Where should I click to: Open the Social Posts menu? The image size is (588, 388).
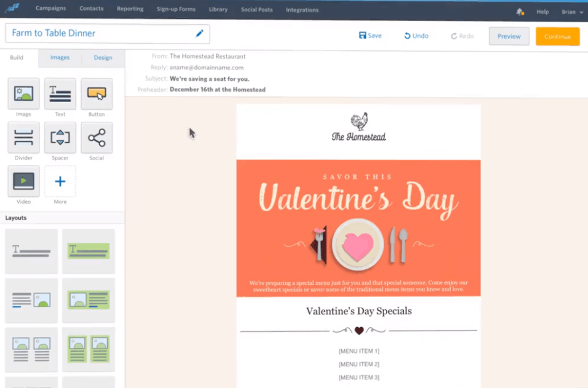pyautogui.click(x=257, y=10)
